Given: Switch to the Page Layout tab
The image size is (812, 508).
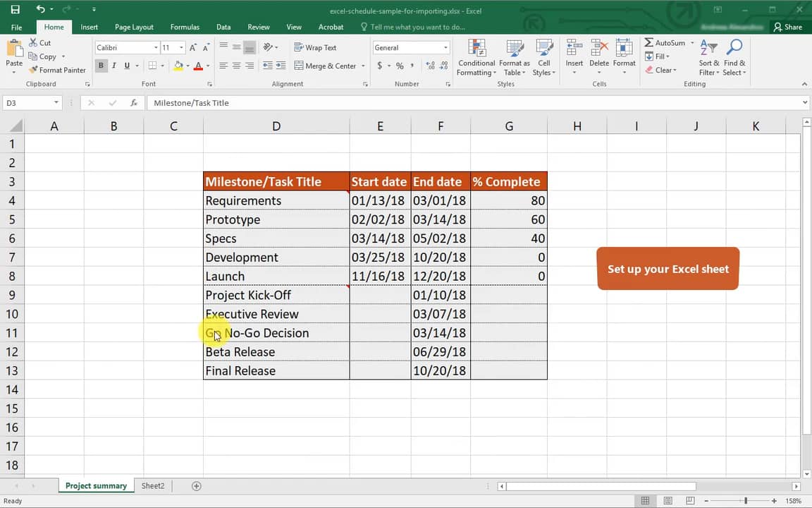Looking at the screenshot, I should 134,27.
